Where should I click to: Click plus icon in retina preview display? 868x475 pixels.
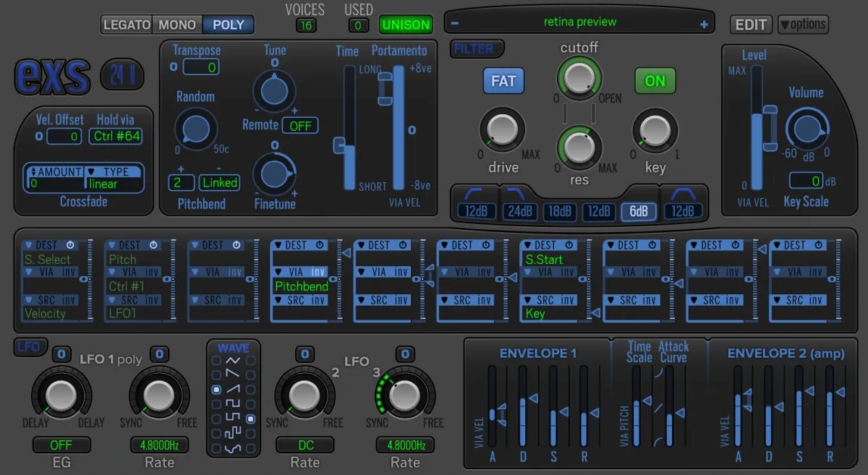[704, 24]
